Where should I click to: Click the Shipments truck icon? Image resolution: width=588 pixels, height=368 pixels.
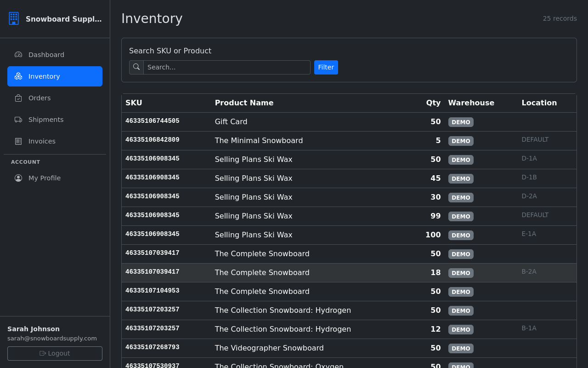[x=18, y=119]
